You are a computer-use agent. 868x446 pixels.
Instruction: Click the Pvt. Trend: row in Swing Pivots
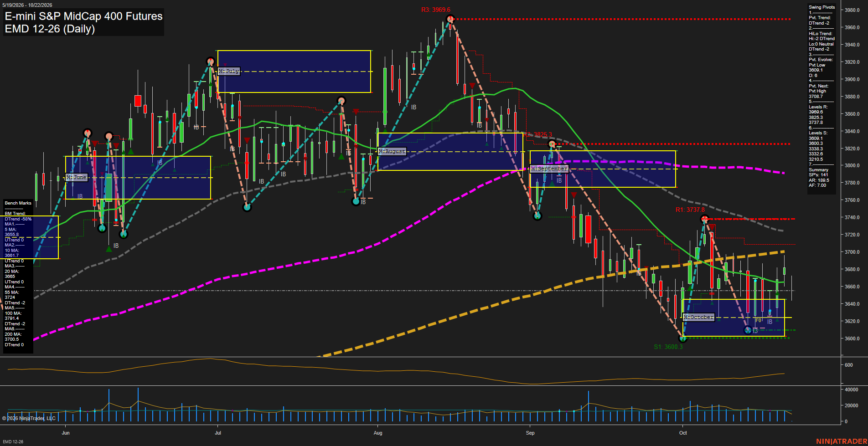820,18
